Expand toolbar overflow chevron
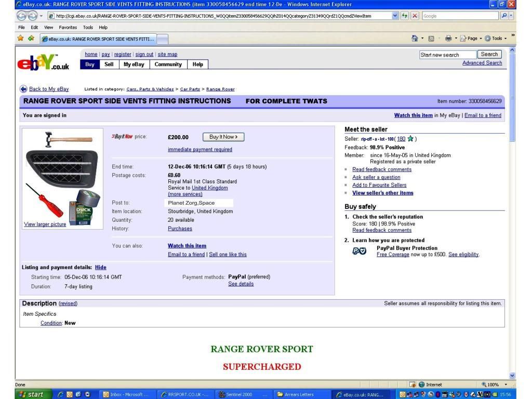 [513, 35]
